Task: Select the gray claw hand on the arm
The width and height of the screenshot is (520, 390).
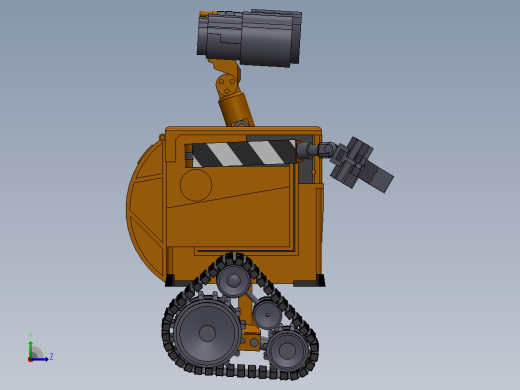Action: [362, 165]
